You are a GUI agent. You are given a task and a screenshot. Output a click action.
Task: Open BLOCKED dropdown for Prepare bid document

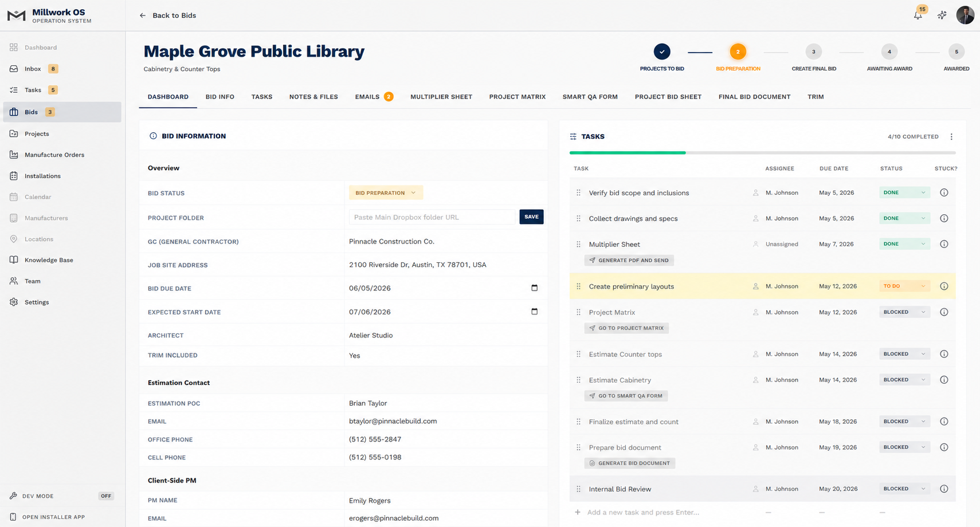pyautogui.click(x=904, y=447)
